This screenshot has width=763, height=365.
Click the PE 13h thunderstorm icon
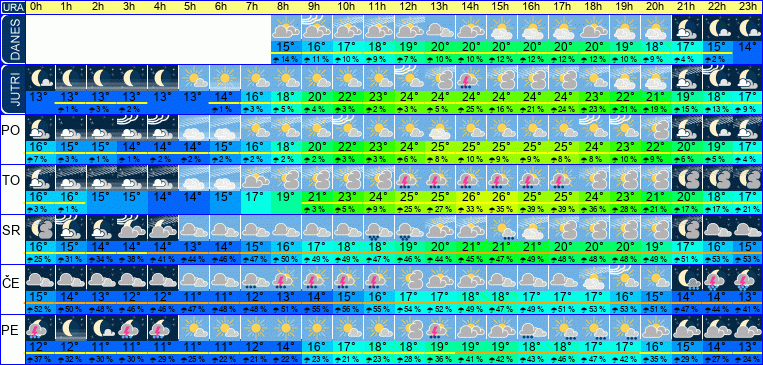point(440,328)
